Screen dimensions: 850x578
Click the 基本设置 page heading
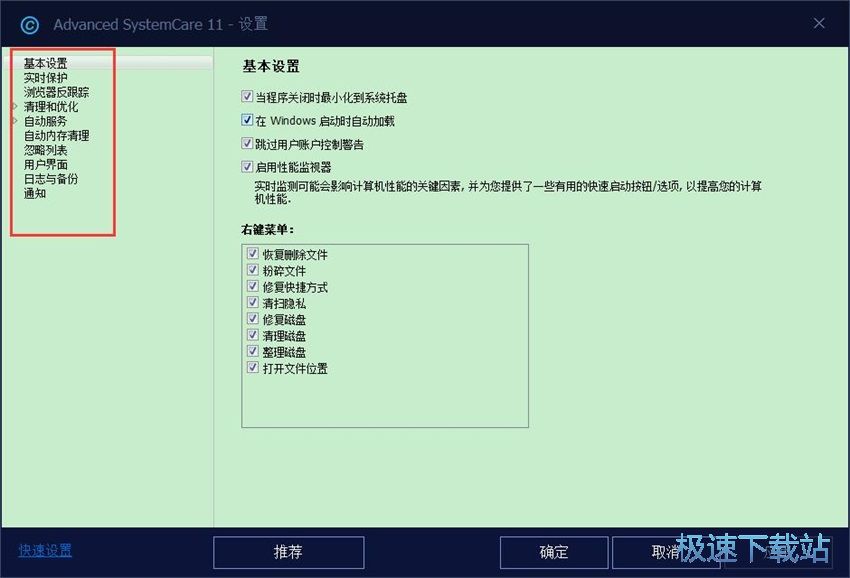pyautogui.click(x=271, y=66)
